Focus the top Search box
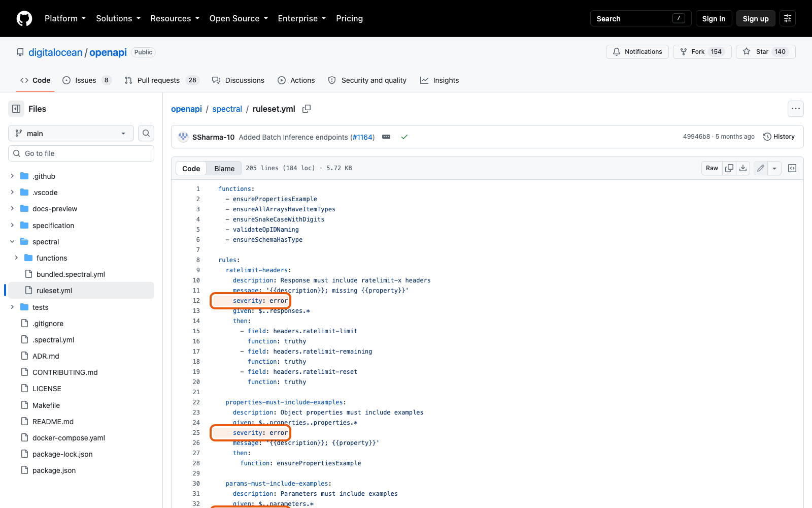Image resolution: width=812 pixels, height=508 pixels. tap(640, 18)
